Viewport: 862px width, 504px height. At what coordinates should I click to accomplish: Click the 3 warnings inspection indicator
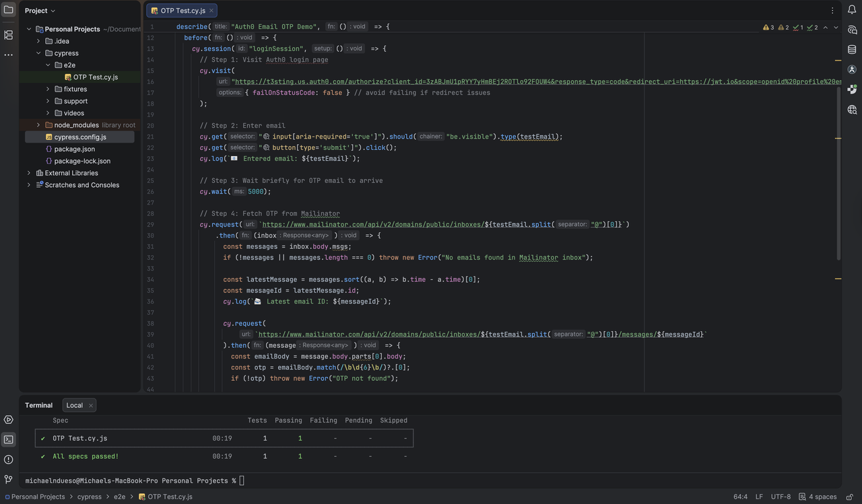click(x=768, y=28)
